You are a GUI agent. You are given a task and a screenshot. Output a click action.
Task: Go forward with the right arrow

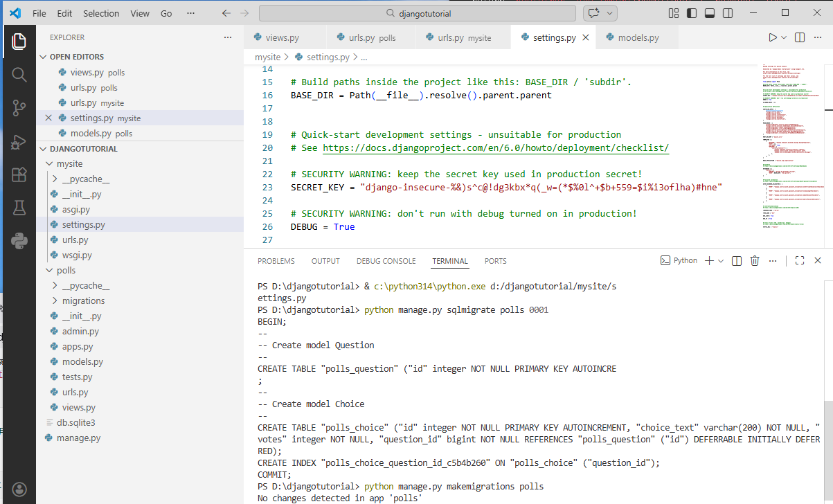[x=244, y=13]
